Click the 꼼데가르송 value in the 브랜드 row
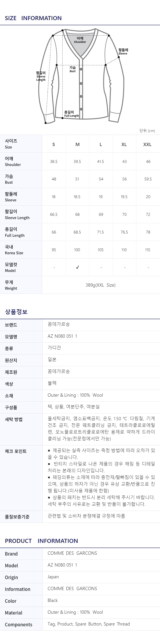Screen dimensions: 160x644 (59, 324)
